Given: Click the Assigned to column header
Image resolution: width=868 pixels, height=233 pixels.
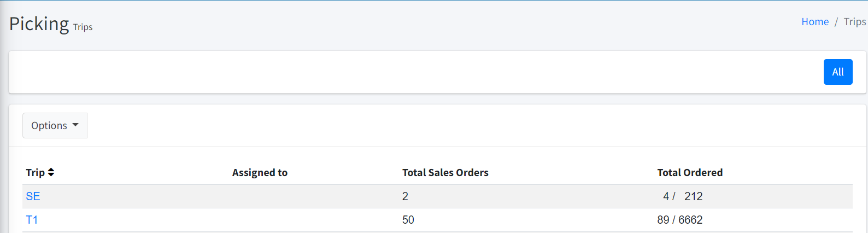Looking at the screenshot, I should 260,173.
